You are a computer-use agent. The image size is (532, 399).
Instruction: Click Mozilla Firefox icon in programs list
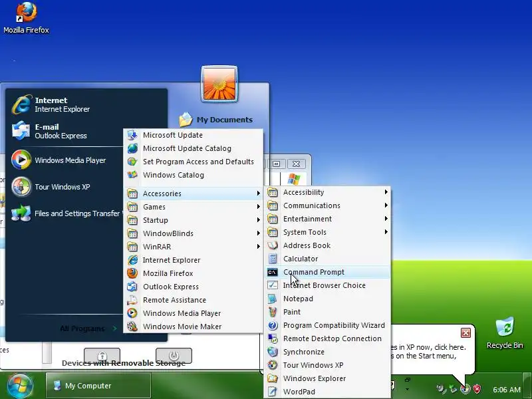click(x=132, y=273)
